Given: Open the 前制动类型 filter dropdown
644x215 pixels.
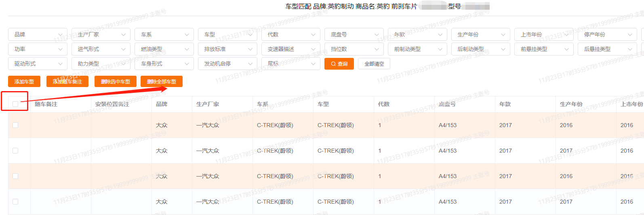Looking at the screenshot, I should pos(417,49).
